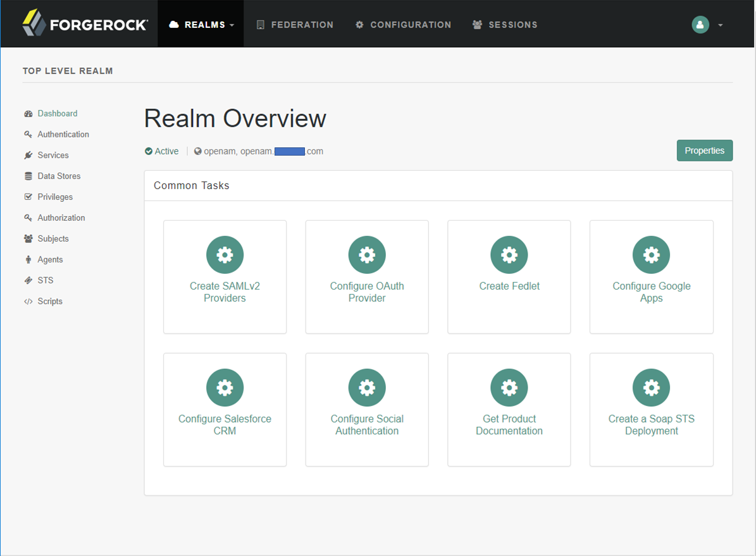Open the Configure OAuth Provider tile
This screenshot has width=756, height=556.
coord(367,276)
